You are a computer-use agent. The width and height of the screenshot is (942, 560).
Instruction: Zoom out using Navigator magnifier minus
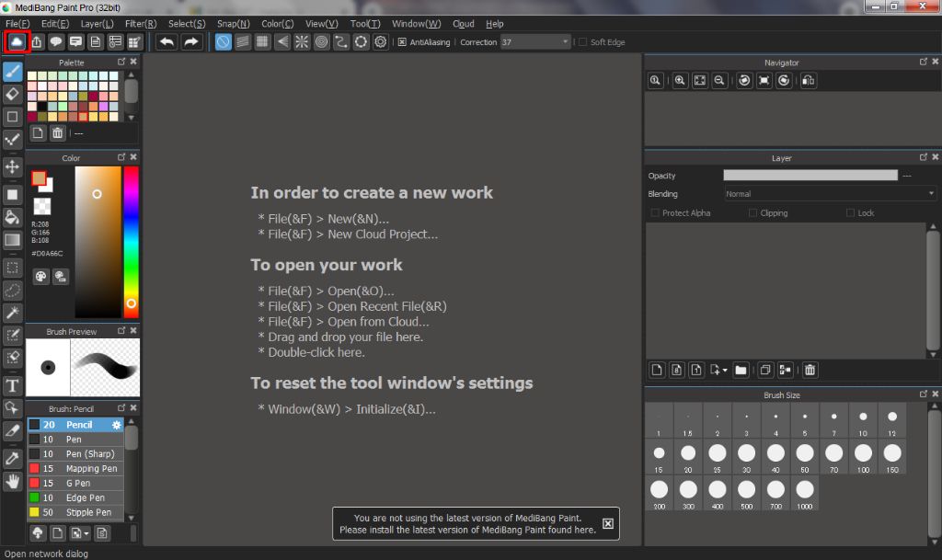[x=719, y=80]
